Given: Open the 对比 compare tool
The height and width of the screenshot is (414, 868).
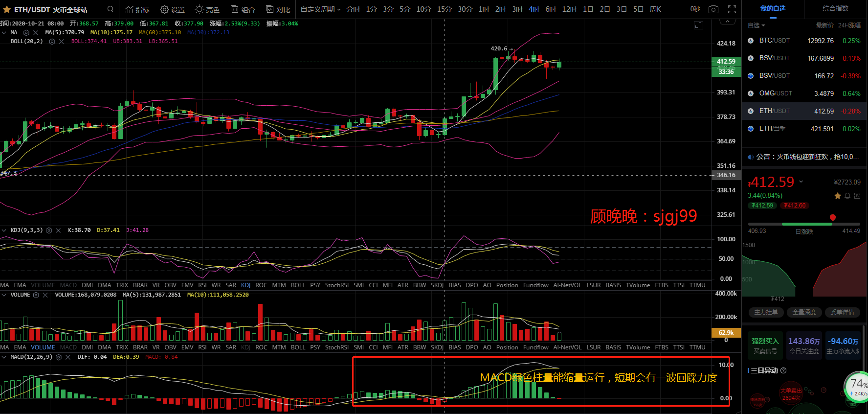Looking at the screenshot, I should [x=278, y=9].
